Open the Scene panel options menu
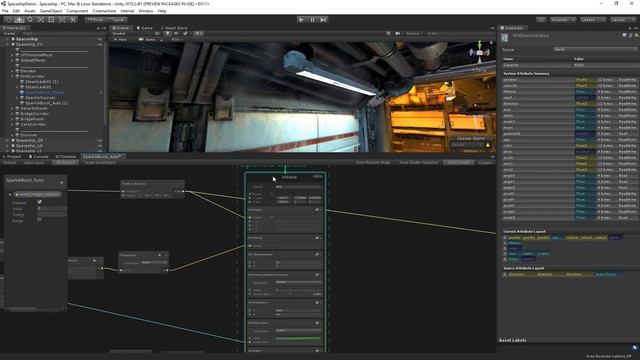This screenshot has height=360, width=640. pyautogui.click(x=492, y=28)
